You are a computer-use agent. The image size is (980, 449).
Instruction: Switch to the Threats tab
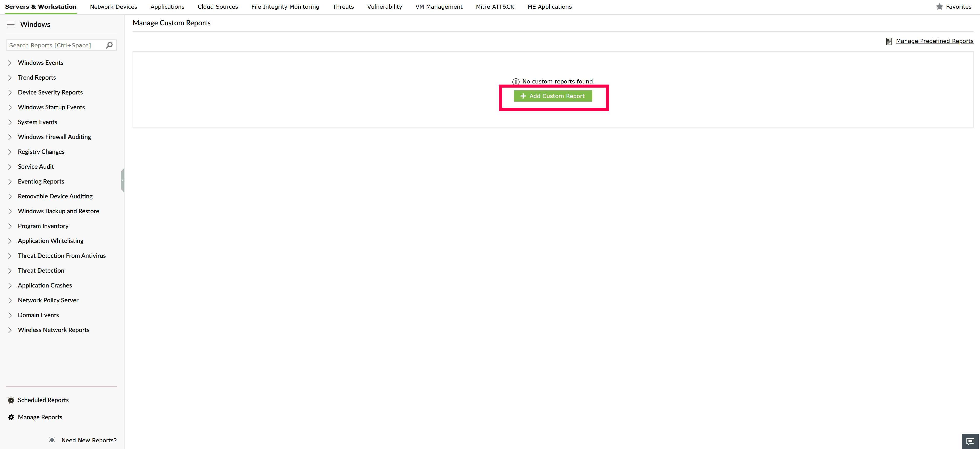[x=343, y=6]
